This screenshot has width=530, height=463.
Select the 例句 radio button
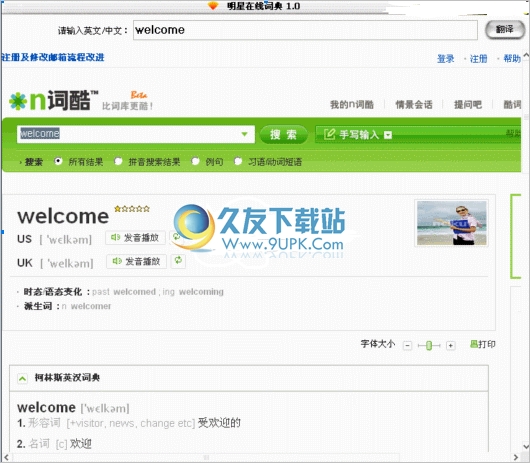click(195, 161)
